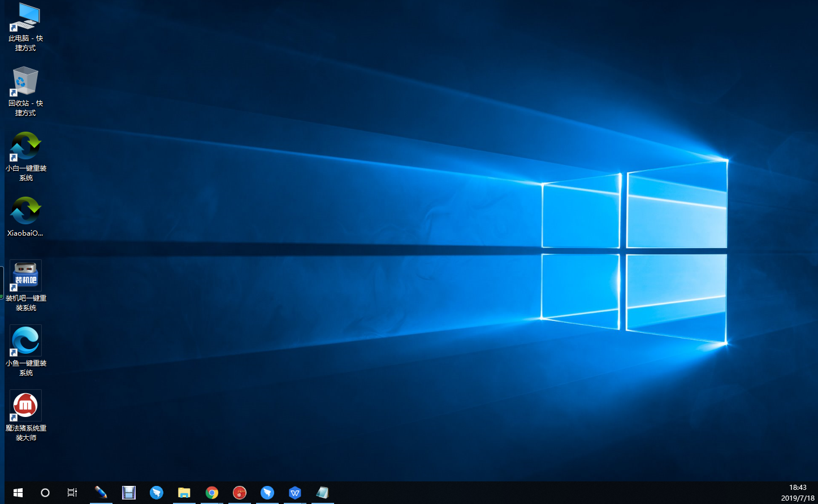Open the Windows Start menu
The image size is (818, 504).
[18, 493]
